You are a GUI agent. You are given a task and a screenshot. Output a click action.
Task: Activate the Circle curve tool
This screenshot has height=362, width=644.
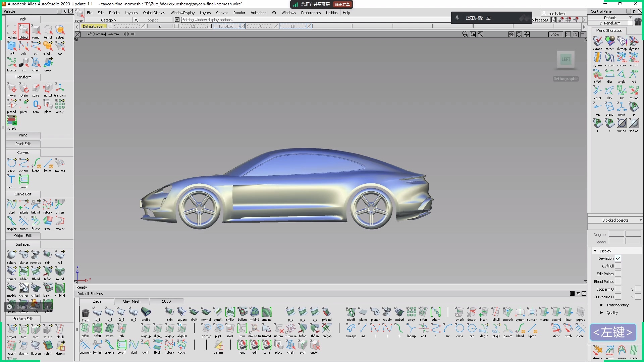(11, 164)
